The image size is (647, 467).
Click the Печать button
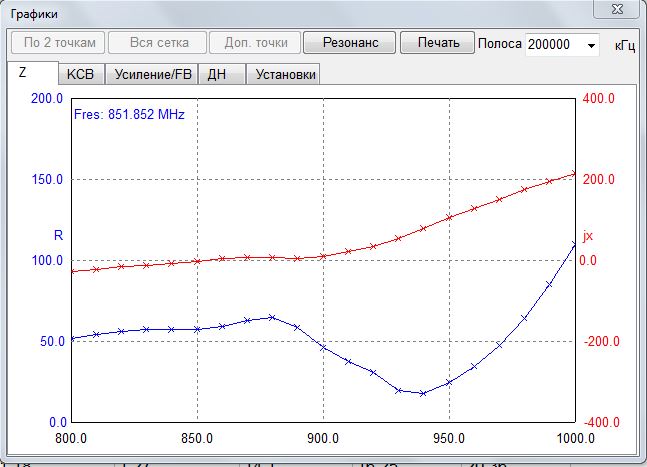point(437,42)
